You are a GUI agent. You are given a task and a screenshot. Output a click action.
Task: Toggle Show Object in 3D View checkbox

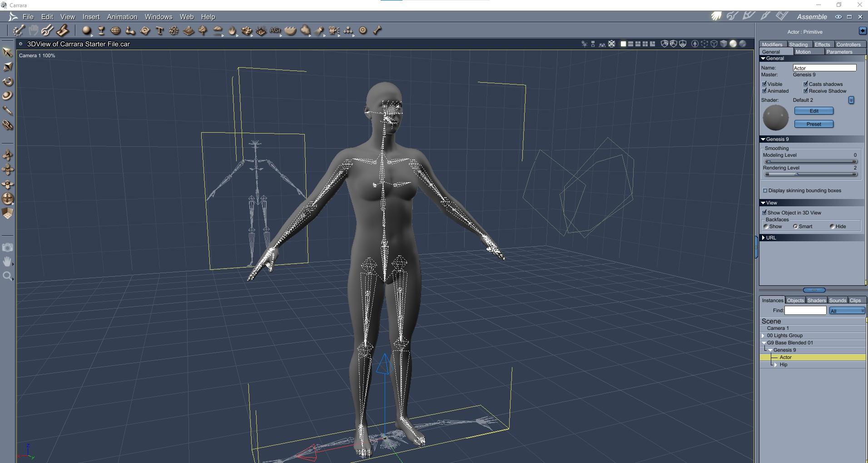(764, 213)
